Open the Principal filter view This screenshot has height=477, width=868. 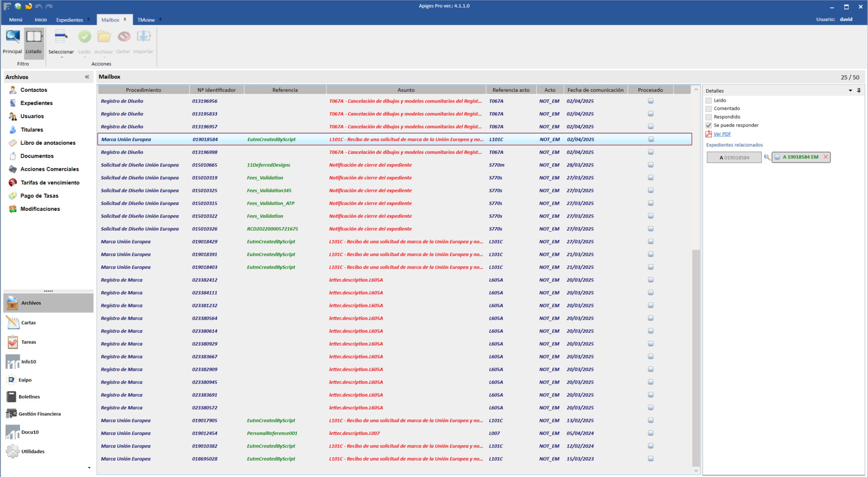[12, 42]
